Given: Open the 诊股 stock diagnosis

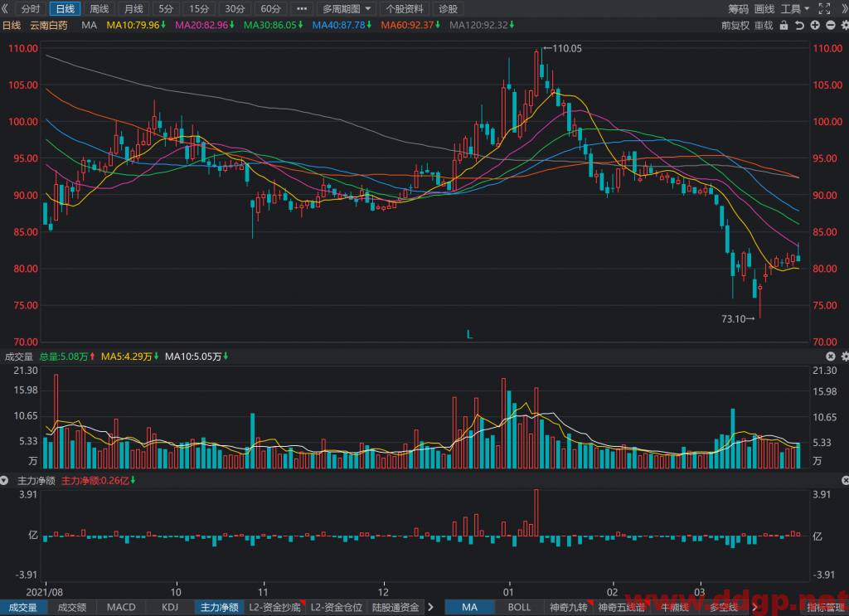Looking at the screenshot, I should pyautogui.click(x=448, y=8).
